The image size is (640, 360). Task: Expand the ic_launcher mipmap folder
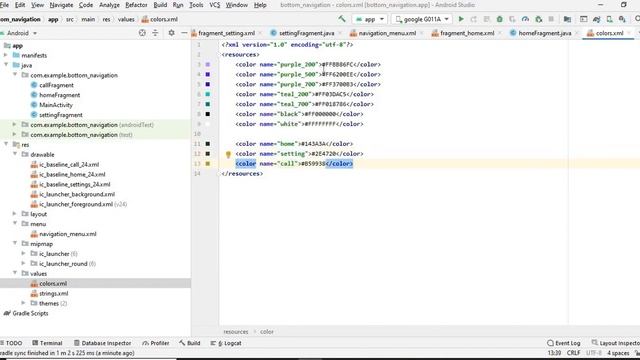pos(24,253)
